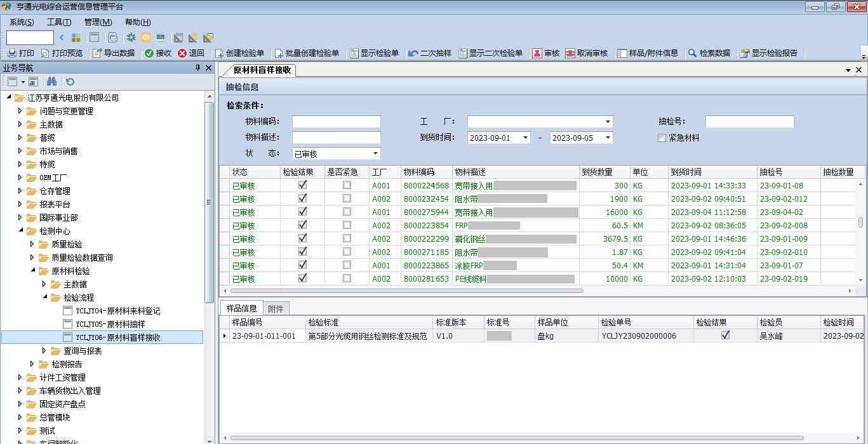The width and height of the screenshot is (868, 444).
Task: Open the 工厂 dropdown list
Action: pos(608,122)
